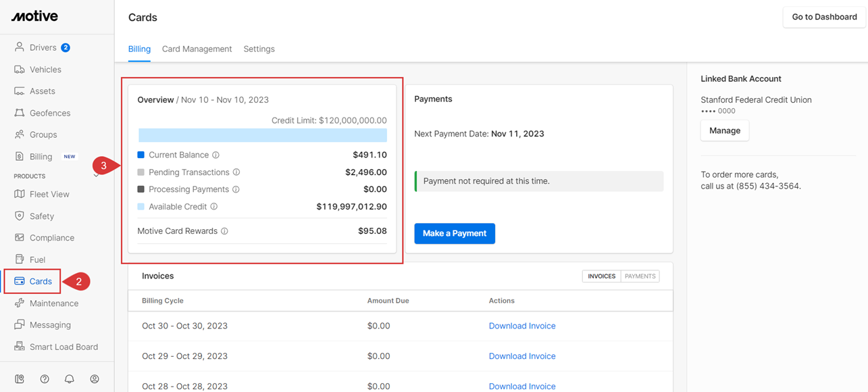The width and height of the screenshot is (868, 392).
Task: Click the Maintenance wrench icon
Action: [20, 303]
